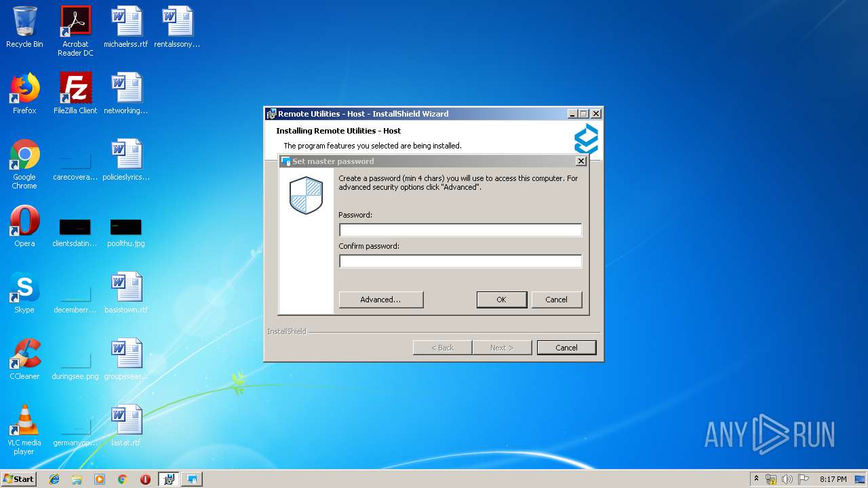Screen dimensions: 868x488
Task: Open the Start menu
Action: (19, 479)
